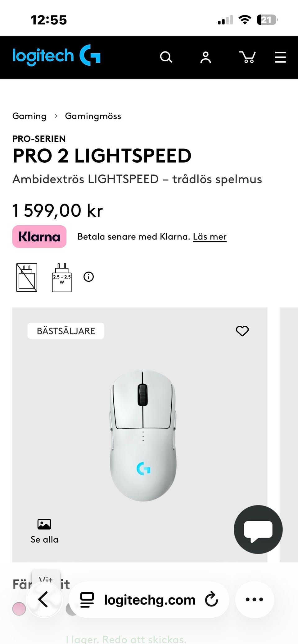The height and width of the screenshot is (644, 298).
Task: Open the chat support bubble
Action: (258, 530)
